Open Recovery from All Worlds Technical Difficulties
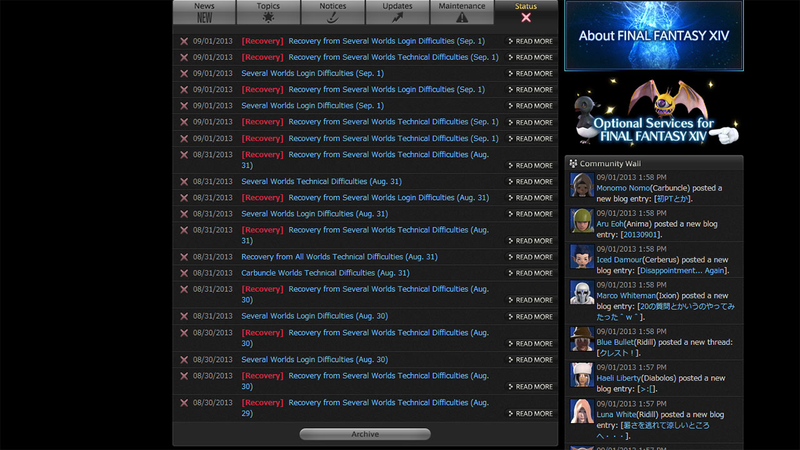The image size is (800, 450). pyautogui.click(x=339, y=257)
